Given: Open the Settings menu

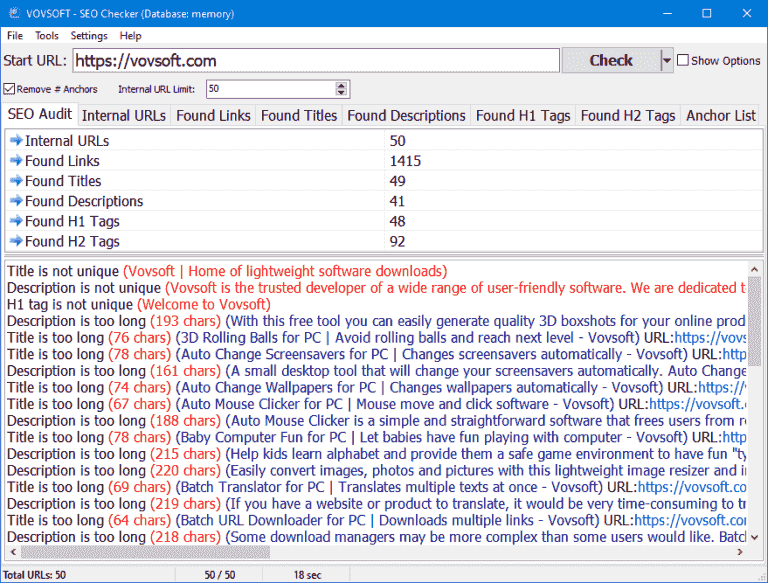Looking at the screenshot, I should 89,36.
